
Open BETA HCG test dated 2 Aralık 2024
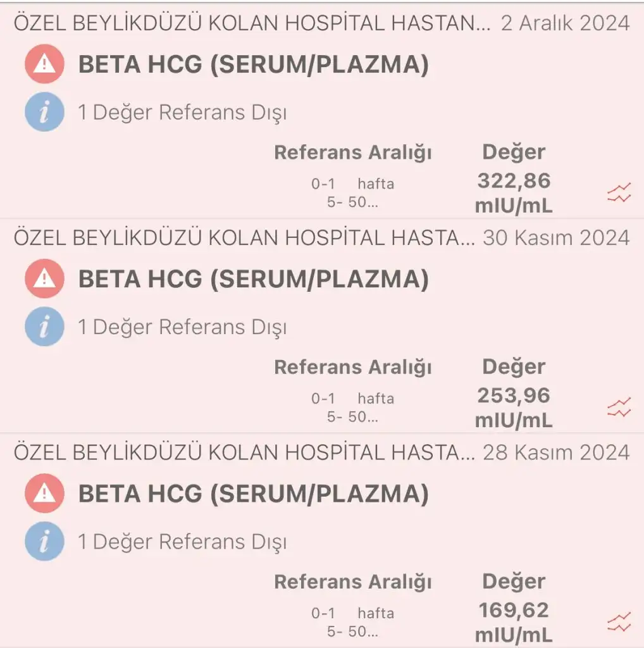click(x=253, y=65)
